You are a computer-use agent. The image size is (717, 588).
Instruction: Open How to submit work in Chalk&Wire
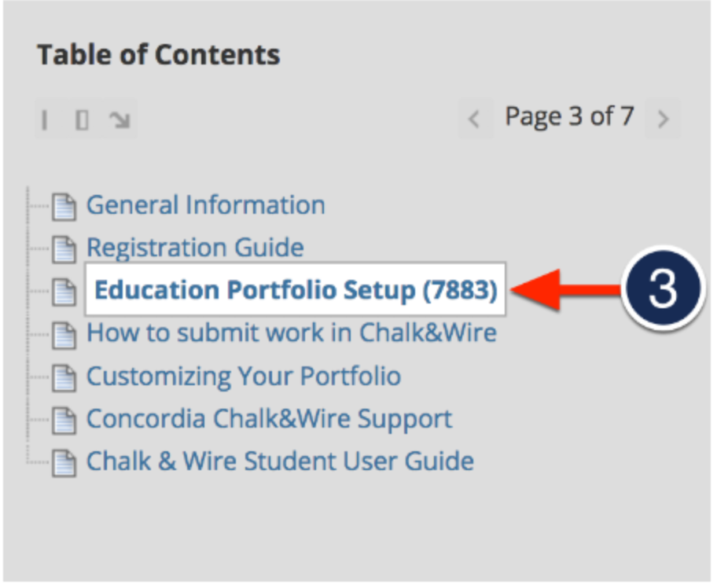pyautogui.click(x=292, y=333)
